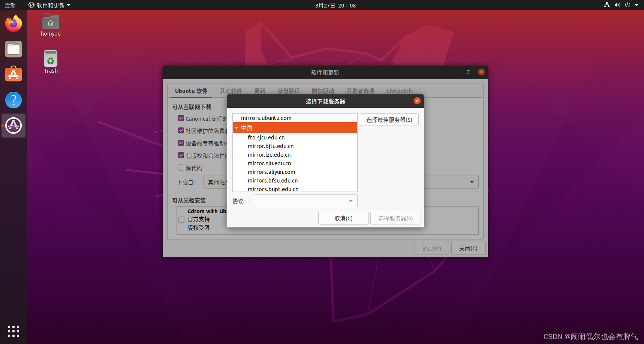The height and width of the screenshot is (344, 644).
Task: Select mirror.lzu.edu.cn mirror
Action: coord(295,155)
